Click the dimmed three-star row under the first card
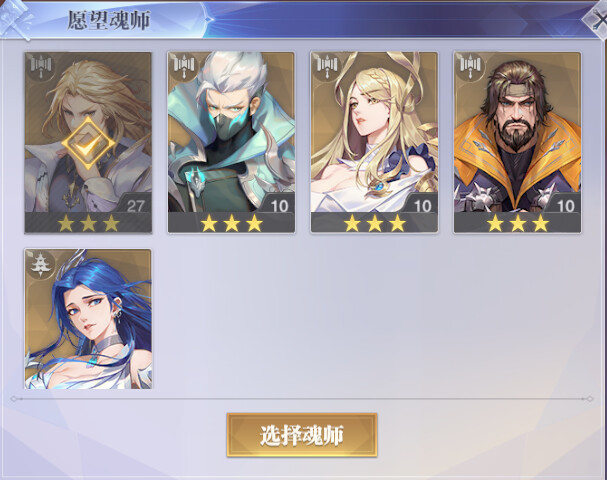 (88, 223)
